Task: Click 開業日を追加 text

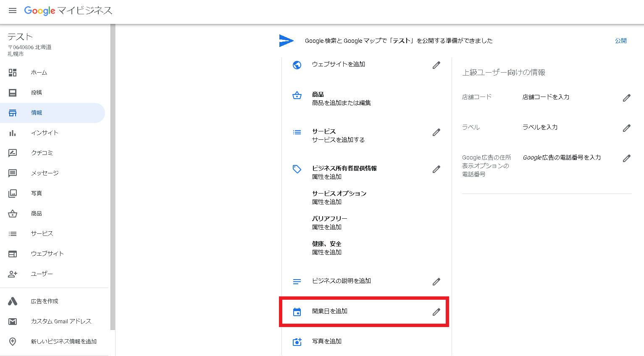Action: [x=329, y=311]
